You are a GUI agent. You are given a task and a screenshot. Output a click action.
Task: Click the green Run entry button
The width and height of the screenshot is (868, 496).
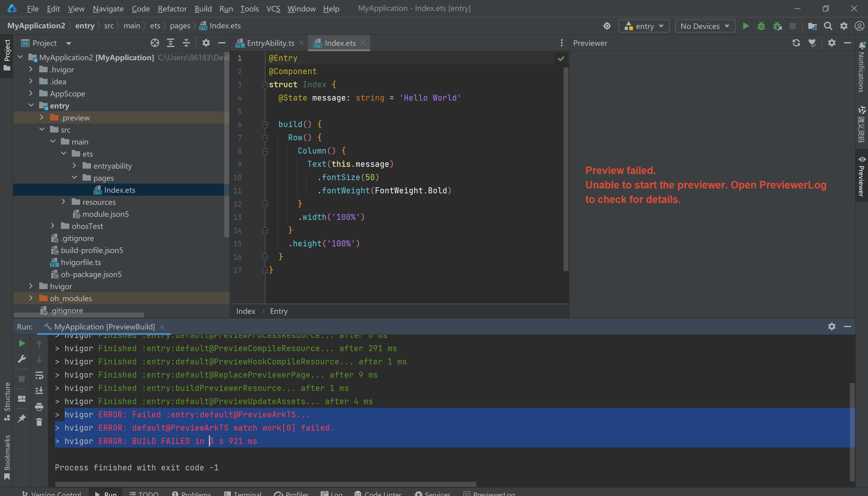point(746,26)
